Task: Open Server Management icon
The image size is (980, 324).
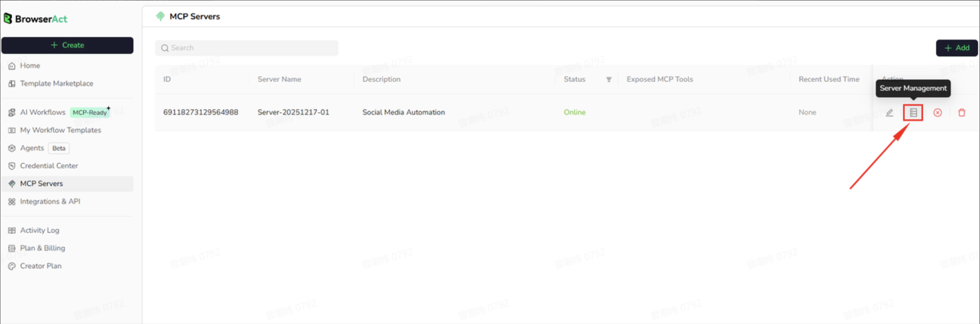Action: tap(913, 113)
